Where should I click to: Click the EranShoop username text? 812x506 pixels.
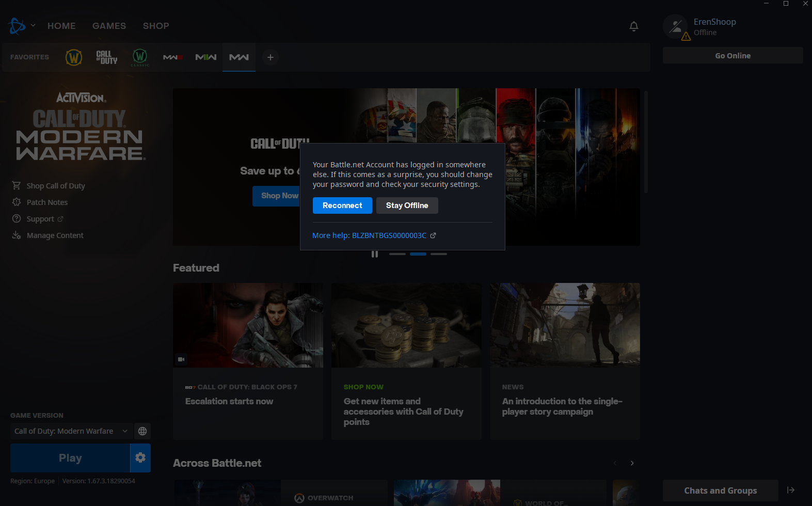pyautogui.click(x=715, y=22)
